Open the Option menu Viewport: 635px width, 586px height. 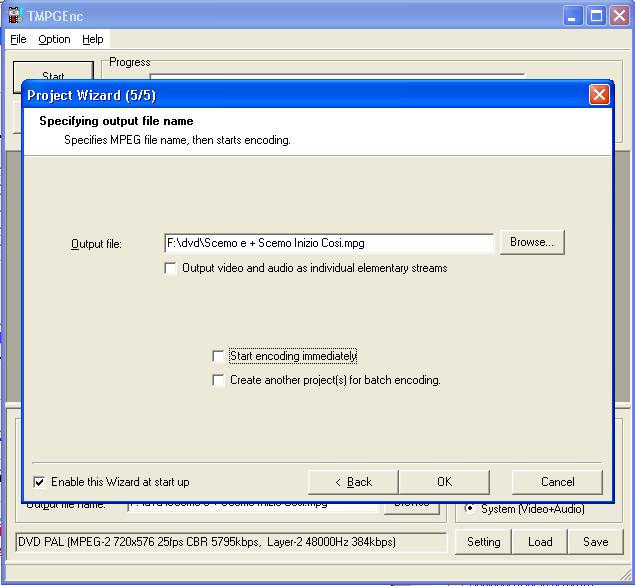54,39
